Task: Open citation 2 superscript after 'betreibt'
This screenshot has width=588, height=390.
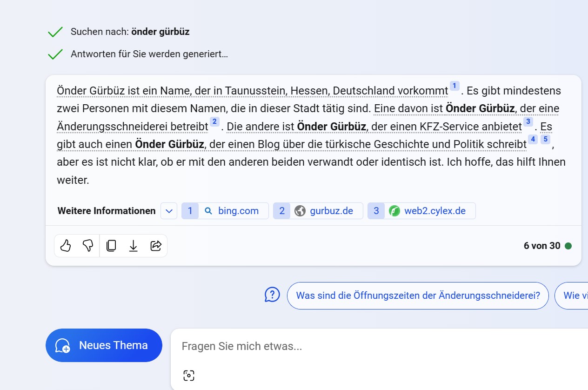Action: pos(214,122)
